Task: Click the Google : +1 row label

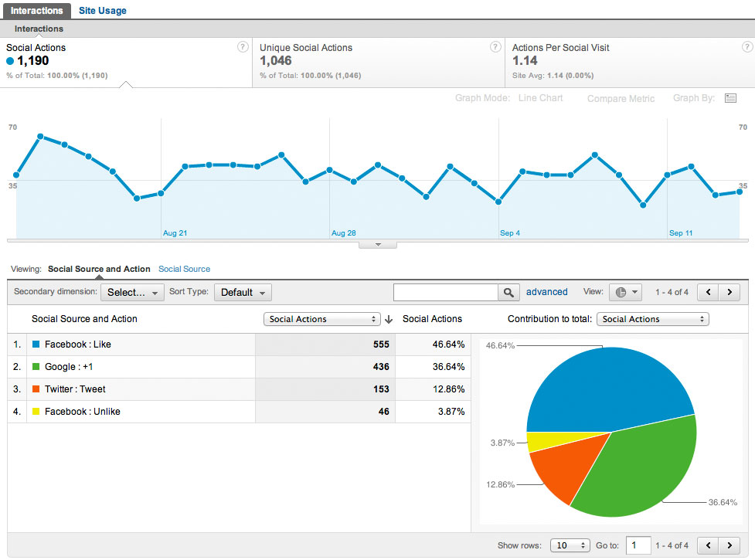Action: click(x=69, y=367)
